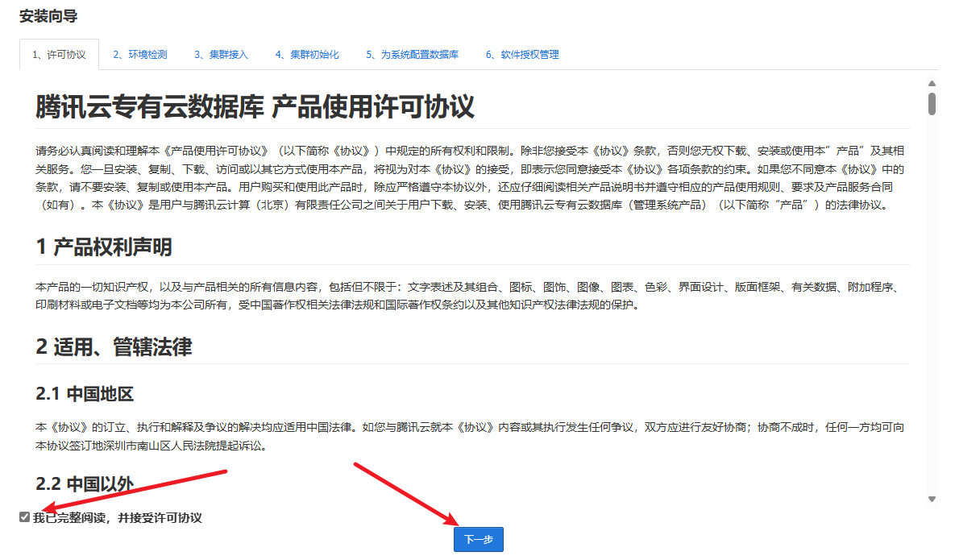Go to the 4、集群初始化 tab
955x560 pixels.
307,55
